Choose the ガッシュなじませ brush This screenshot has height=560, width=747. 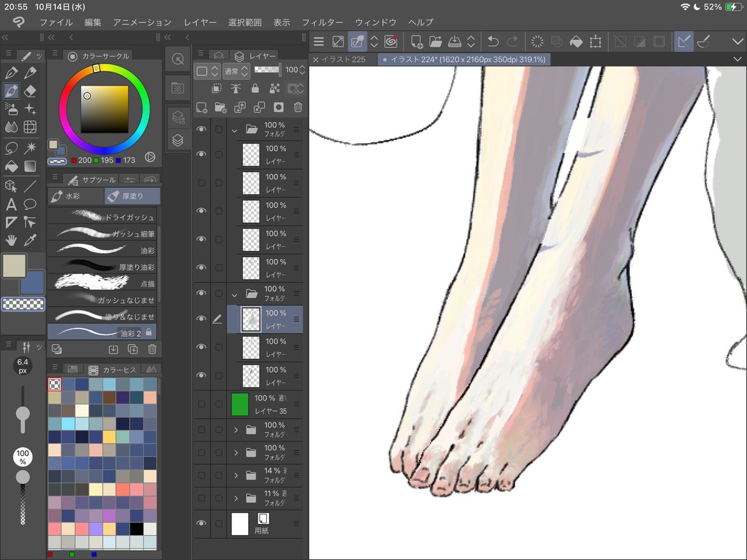(x=102, y=300)
